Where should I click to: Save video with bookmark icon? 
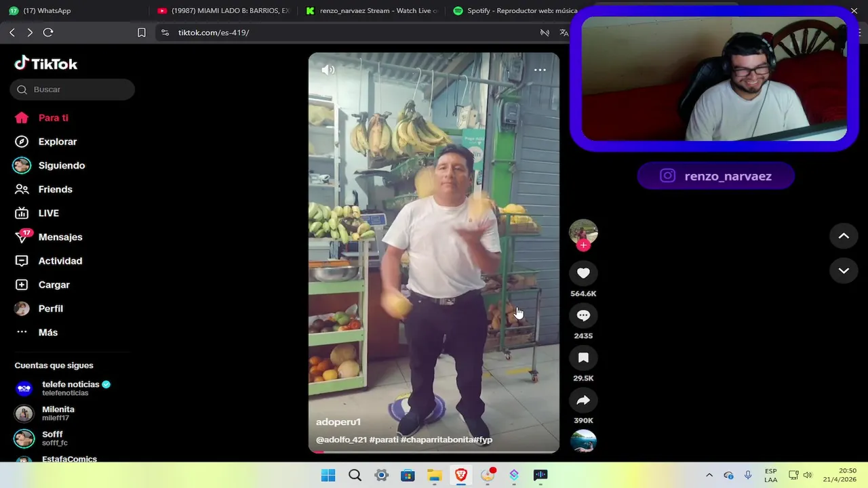[583, 358]
